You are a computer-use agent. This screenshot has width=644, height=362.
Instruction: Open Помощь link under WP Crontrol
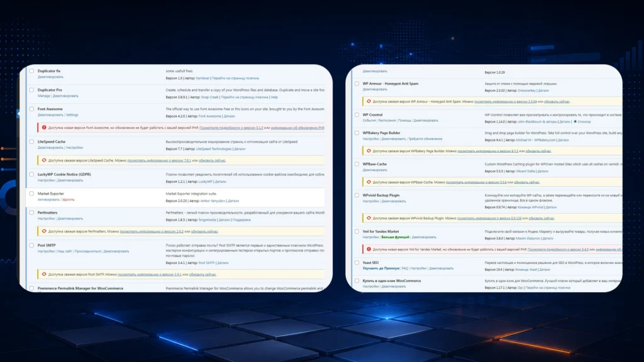point(404,121)
